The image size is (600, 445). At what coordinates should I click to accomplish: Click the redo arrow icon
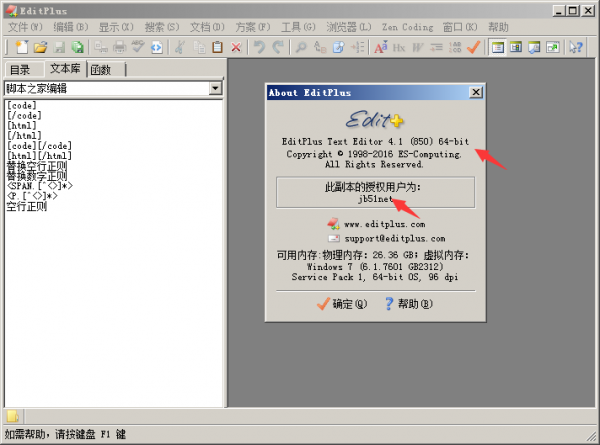click(x=278, y=47)
